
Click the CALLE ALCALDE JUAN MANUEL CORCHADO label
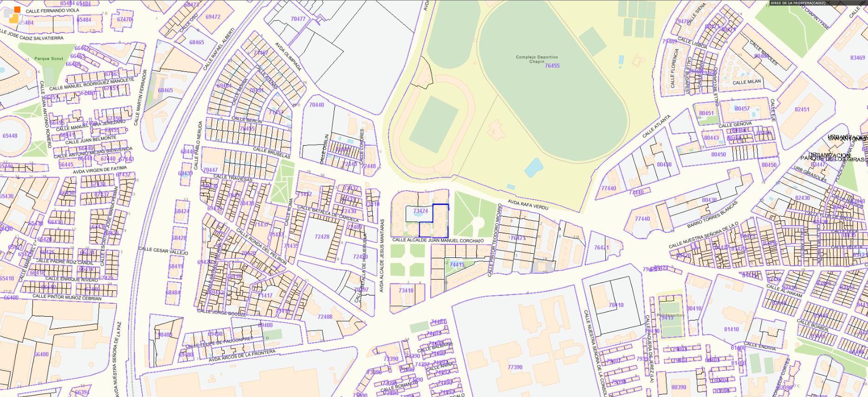[x=438, y=241]
